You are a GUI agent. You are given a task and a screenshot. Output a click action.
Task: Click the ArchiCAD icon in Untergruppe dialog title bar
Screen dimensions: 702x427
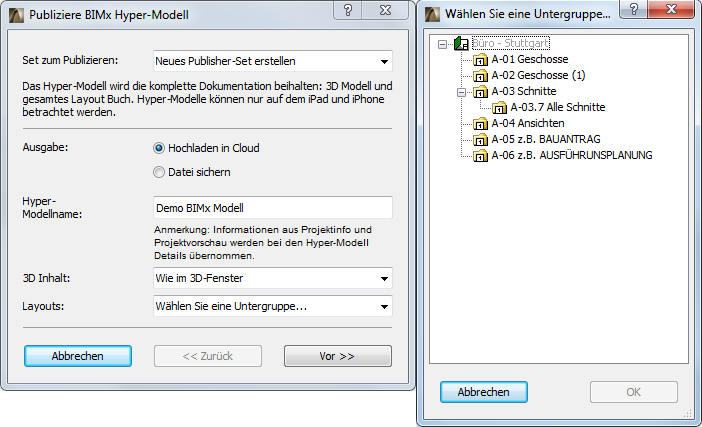432,14
